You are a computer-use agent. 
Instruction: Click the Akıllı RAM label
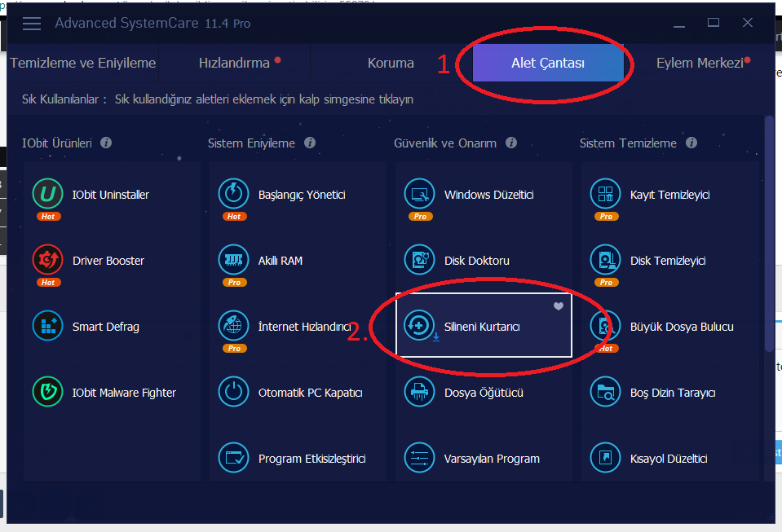point(281,261)
